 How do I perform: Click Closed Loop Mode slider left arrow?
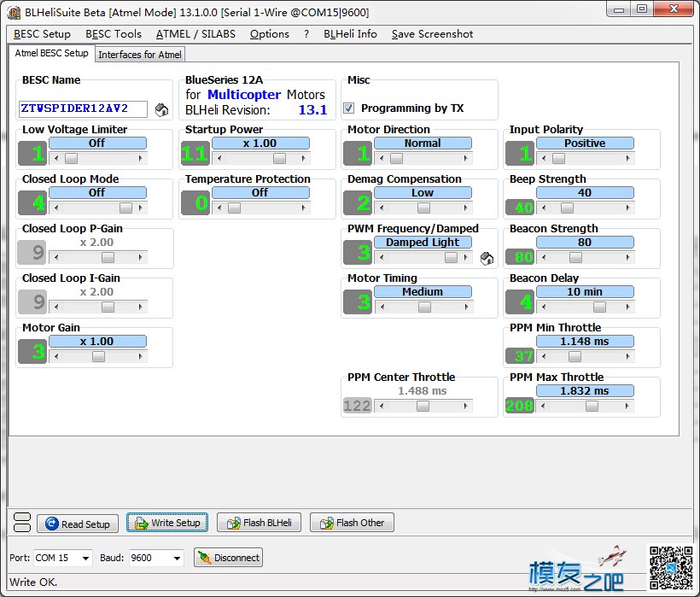(56, 208)
